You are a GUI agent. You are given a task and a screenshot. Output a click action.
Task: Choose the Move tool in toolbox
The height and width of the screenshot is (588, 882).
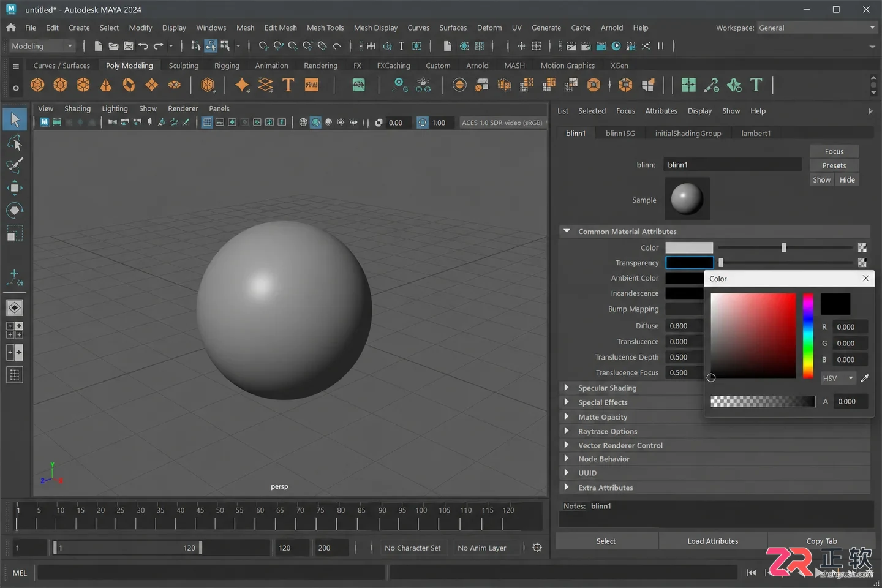pyautogui.click(x=15, y=188)
